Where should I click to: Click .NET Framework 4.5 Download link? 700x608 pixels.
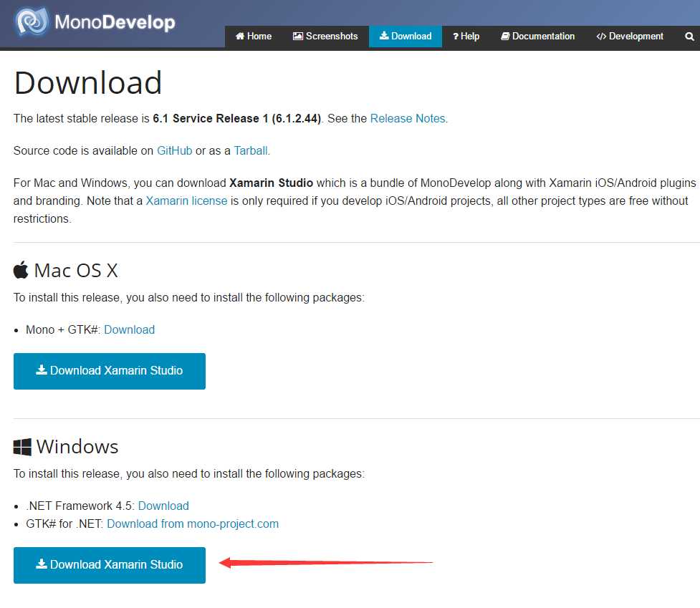click(x=163, y=506)
